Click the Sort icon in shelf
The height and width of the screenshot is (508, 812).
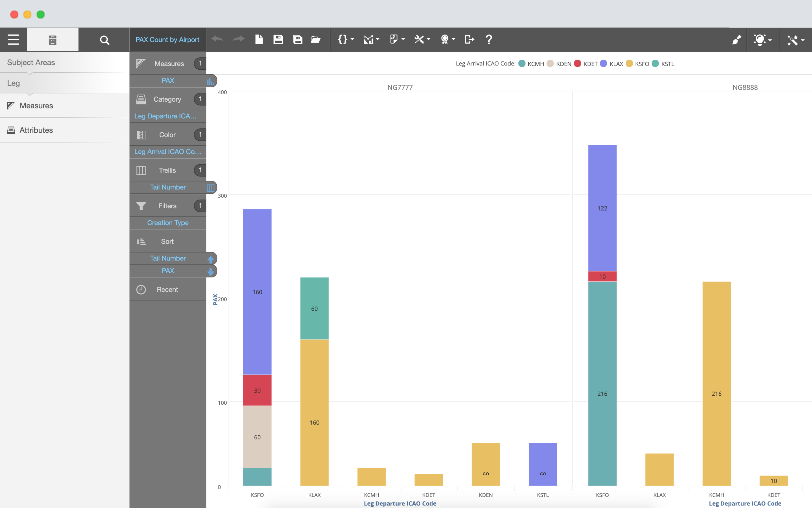(x=141, y=242)
